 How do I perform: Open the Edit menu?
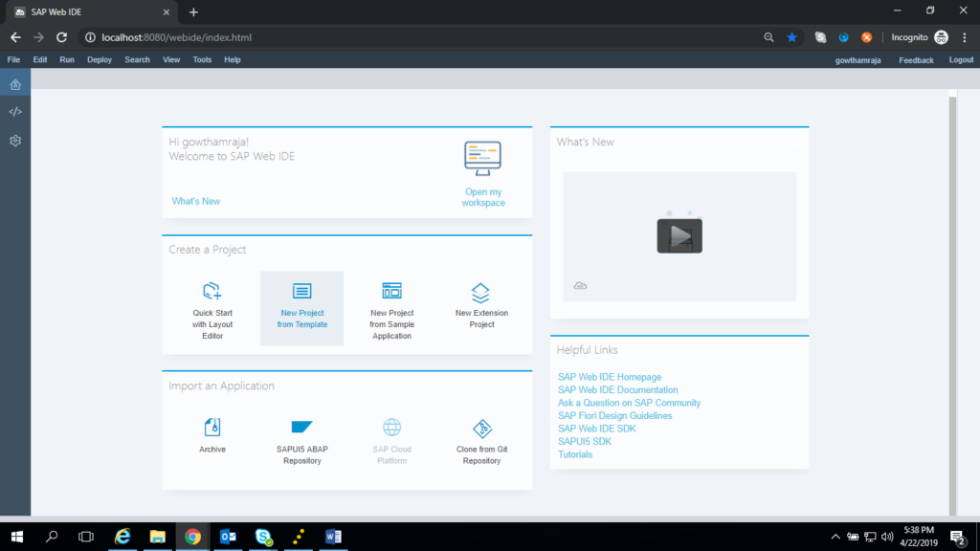coord(40,60)
